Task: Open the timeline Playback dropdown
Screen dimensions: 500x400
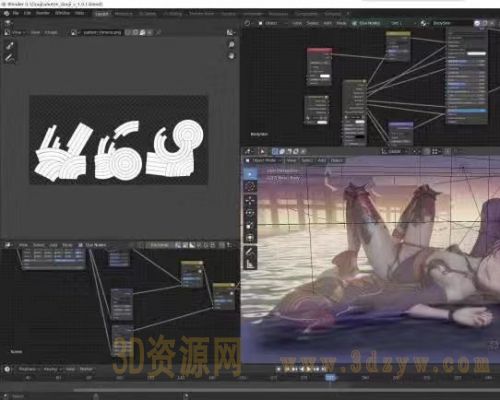Action: click(29, 369)
